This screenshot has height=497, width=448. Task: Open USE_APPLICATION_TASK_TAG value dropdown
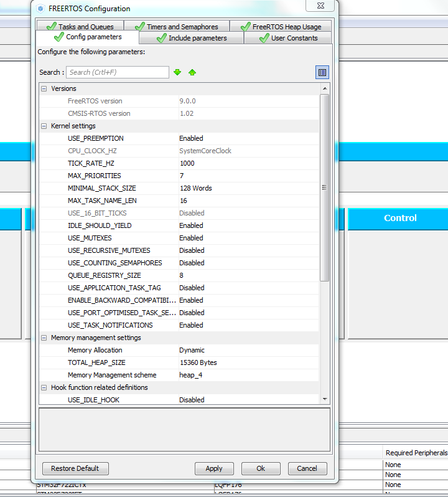pyautogui.click(x=248, y=288)
